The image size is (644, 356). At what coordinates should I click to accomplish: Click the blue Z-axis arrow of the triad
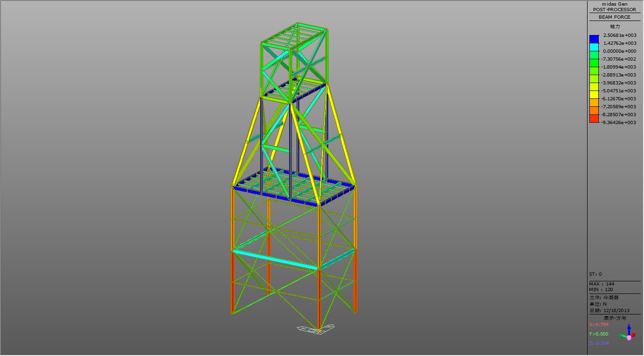629,328
